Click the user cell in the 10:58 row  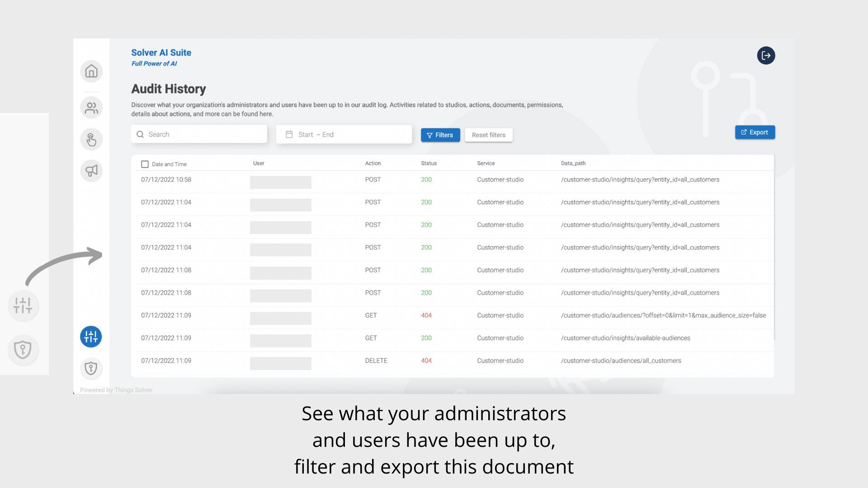pyautogui.click(x=281, y=182)
